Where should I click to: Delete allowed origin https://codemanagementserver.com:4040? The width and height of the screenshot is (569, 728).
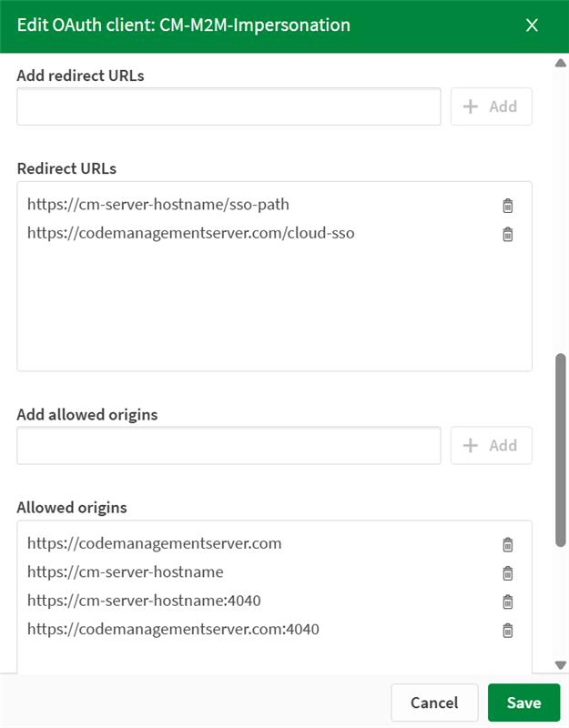point(508,630)
